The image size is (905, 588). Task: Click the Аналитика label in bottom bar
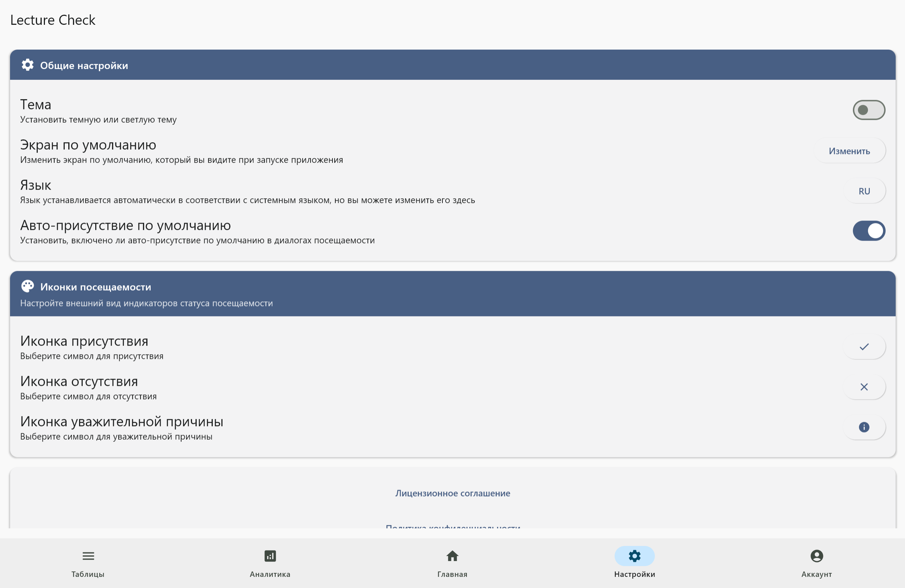(x=270, y=574)
